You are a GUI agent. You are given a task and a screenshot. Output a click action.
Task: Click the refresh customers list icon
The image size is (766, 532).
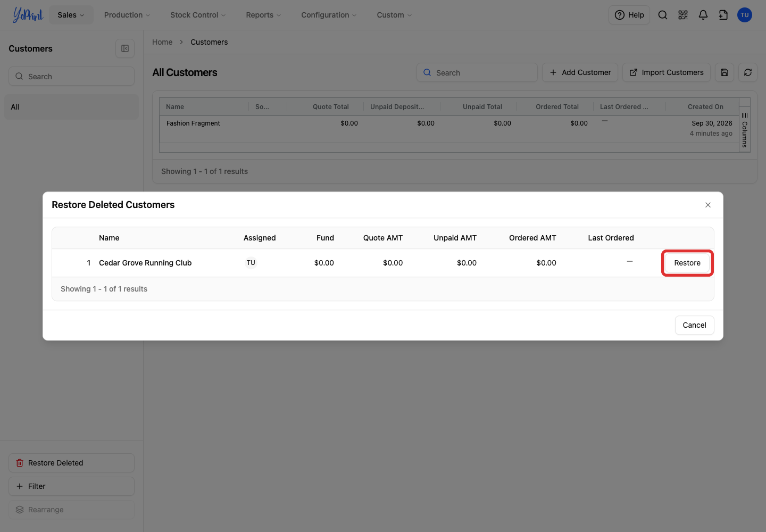coord(748,72)
